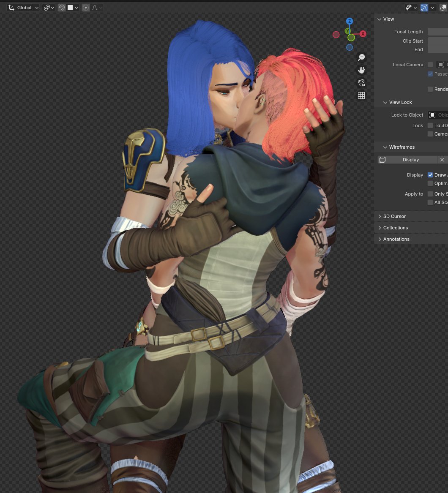The height and width of the screenshot is (493, 448).
Task: Click the green Y axis gizmo handle
Action: (347, 31)
